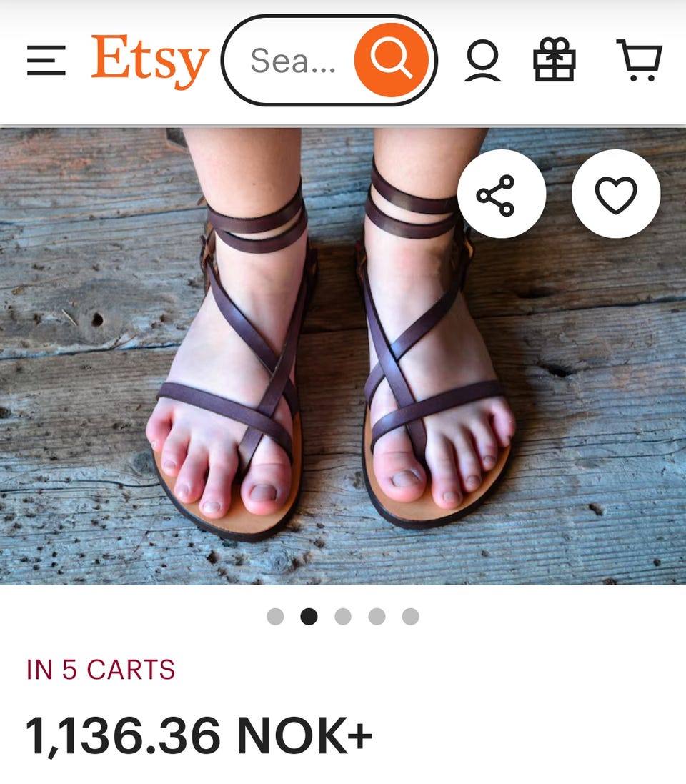Click the orange magnifier search button
The height and width of the screenshot is (784, 686).
(392, 60)
